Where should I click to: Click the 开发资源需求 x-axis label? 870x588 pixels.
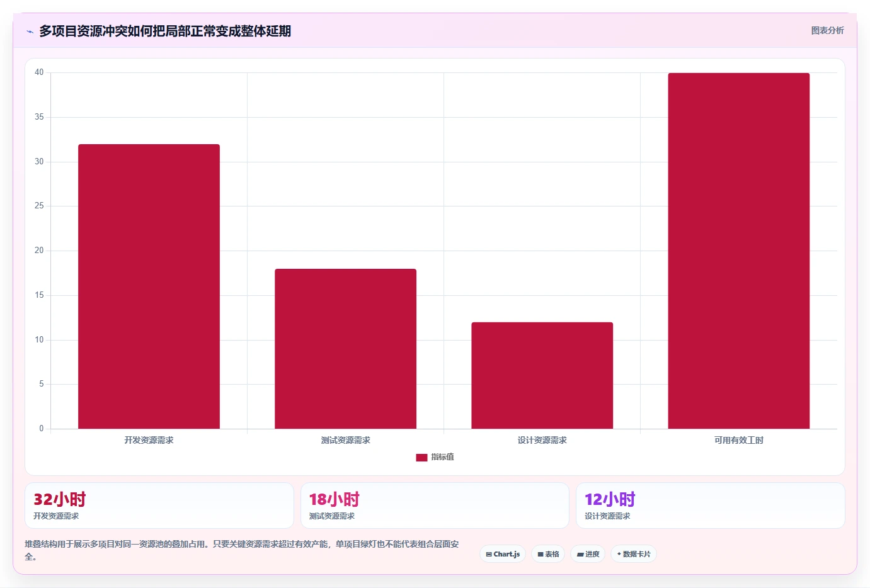pos(149,440)
